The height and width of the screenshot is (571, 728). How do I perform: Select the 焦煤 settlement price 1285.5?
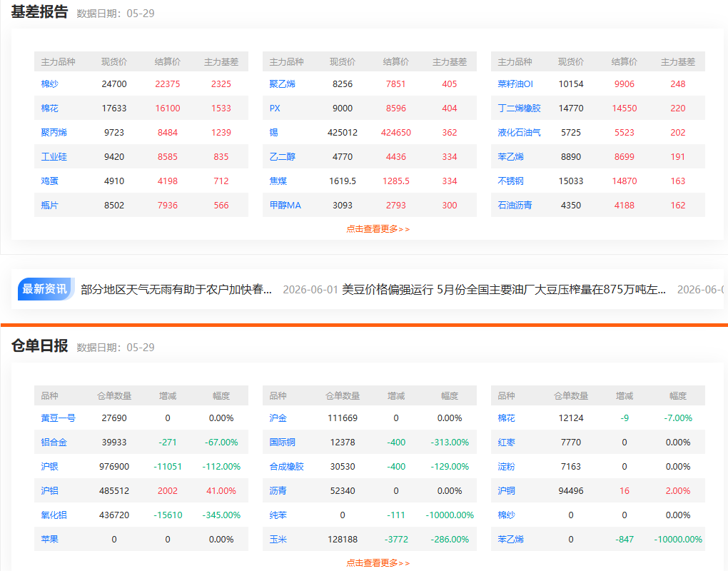[396, 181]
